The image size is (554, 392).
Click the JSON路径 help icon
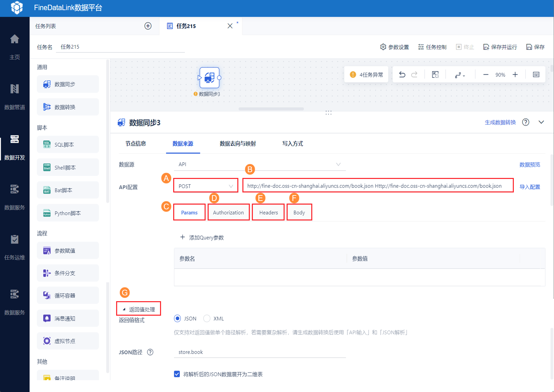pyautogui.click(x=150, y=352)
